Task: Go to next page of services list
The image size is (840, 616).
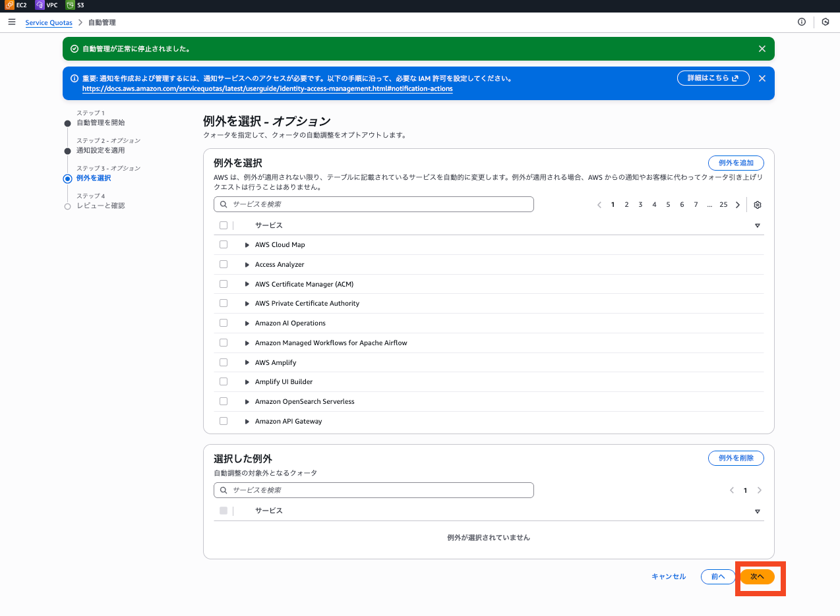Action: tap(738, 205)
